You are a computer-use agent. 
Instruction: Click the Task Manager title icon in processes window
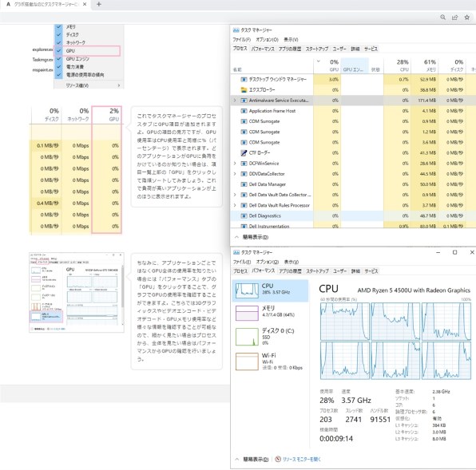coord(236,30)
